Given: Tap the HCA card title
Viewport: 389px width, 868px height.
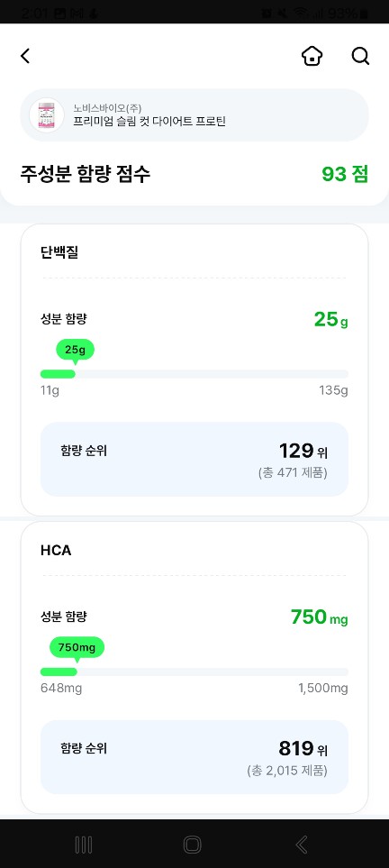Looking at the screenshot, I should pos(56,551).
